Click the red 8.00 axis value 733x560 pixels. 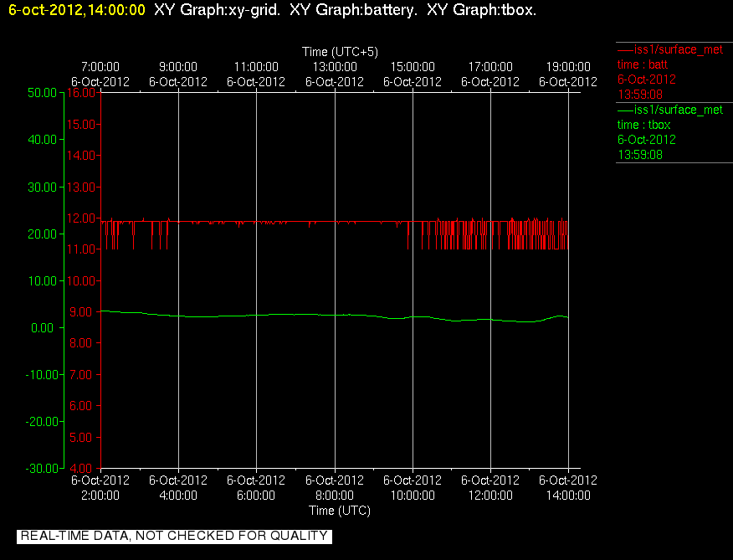coord(81,343)
